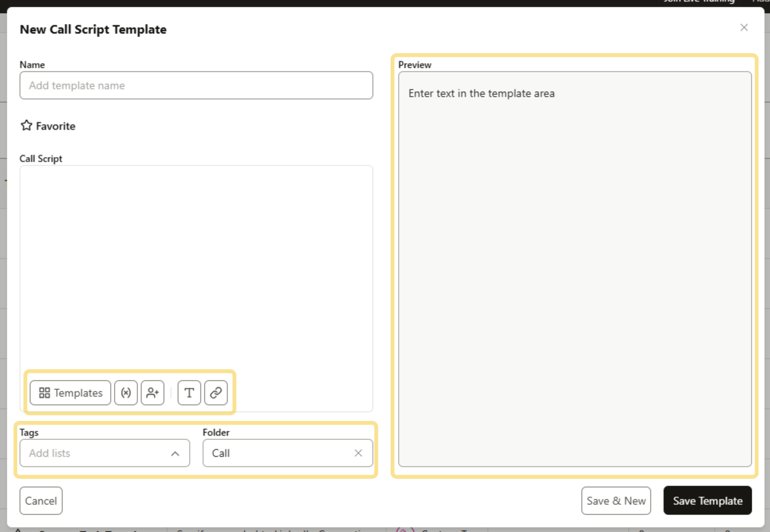The width and height of the screenshot is (770, 532).
Task: Click the add contact icon
Action: [152, 393]
